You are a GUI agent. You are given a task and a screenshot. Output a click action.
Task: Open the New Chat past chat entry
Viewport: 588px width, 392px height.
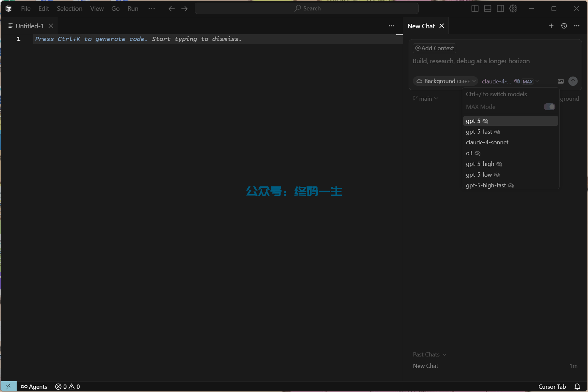click(x=495, y=366)
